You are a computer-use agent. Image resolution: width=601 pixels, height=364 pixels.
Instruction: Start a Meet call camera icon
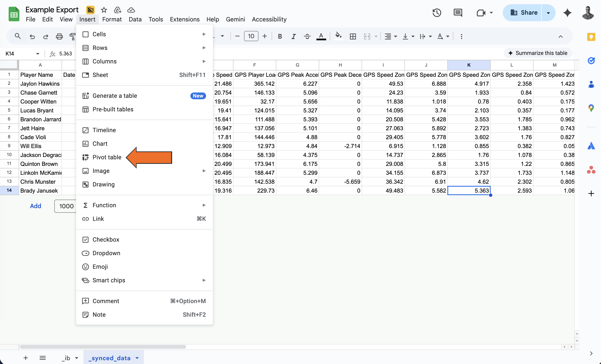tap(481, 13)
